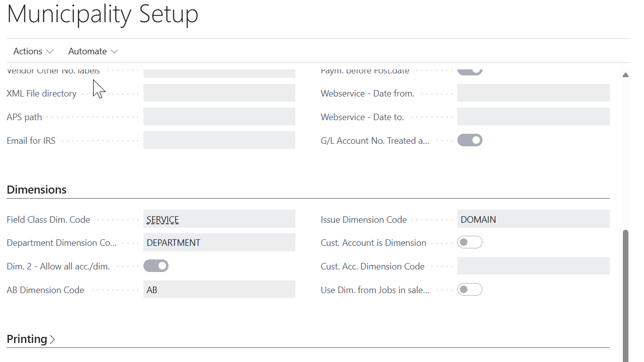Click the XML File directory field
The width and height of the screenshot is (644, 362).
click(219, 93)
